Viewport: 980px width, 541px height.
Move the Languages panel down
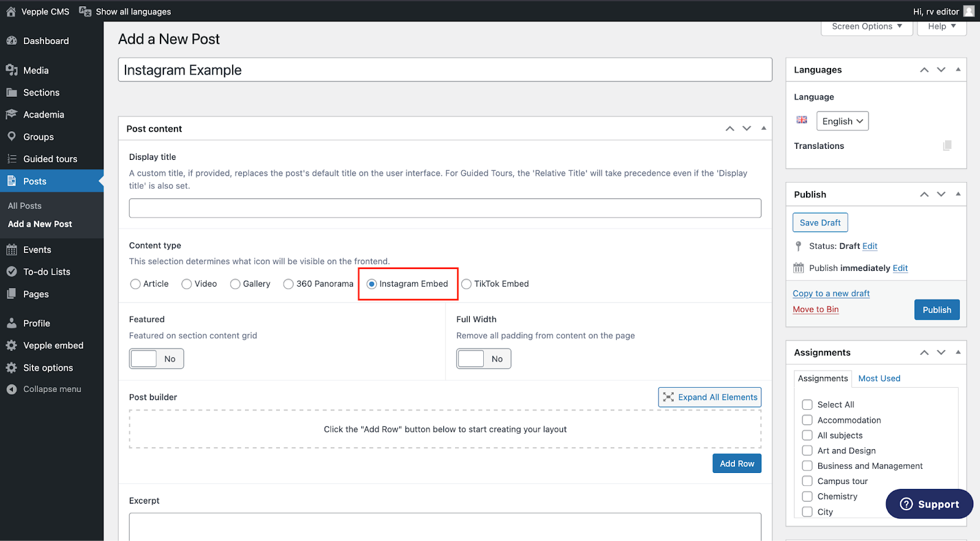(941, 70)
